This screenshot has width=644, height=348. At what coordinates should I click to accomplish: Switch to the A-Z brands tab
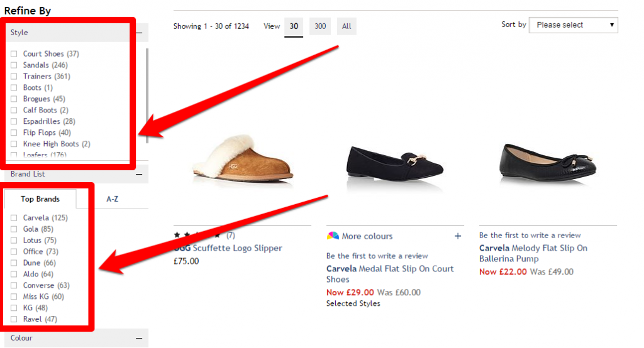pos(112,199)
